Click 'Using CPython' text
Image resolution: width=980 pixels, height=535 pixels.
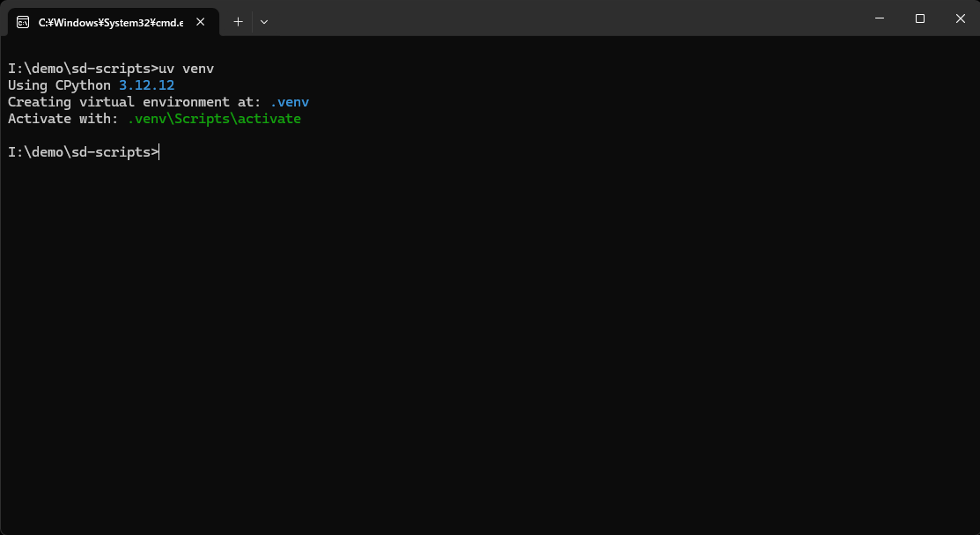pyautogui.click(x=59, y=85)
